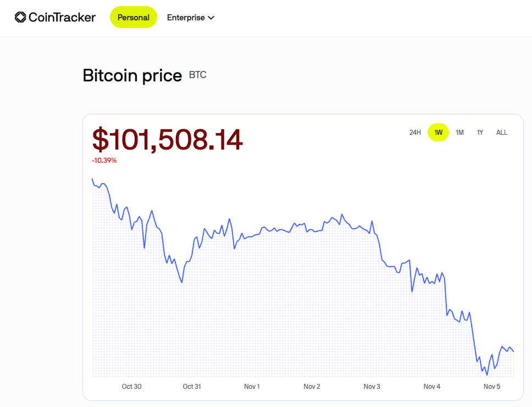This screenshot has width=532, height=407.
Task: Click the Oct 30 axis label
Action: pos(131,387)
